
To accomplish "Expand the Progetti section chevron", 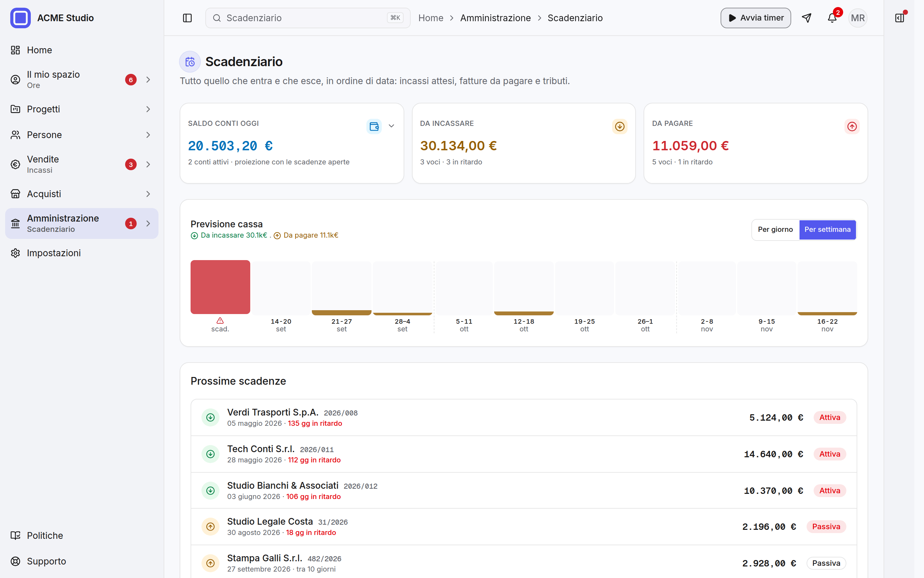I will click(x=148, y=109).
